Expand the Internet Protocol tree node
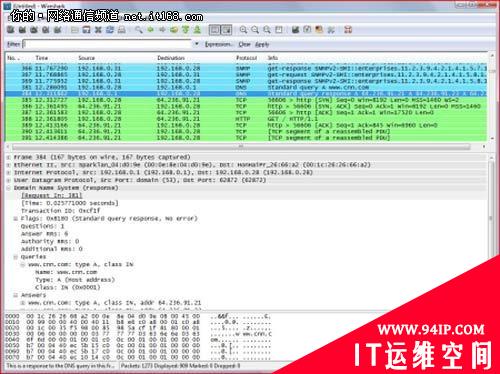This screenshot has height=374, width=500. 9,172
